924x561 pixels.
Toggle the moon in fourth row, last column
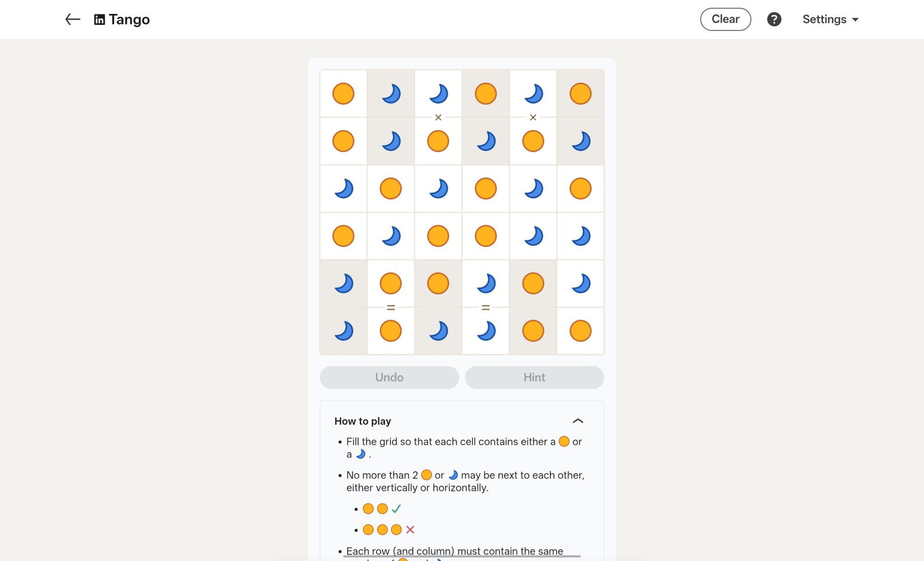[580, 236]
